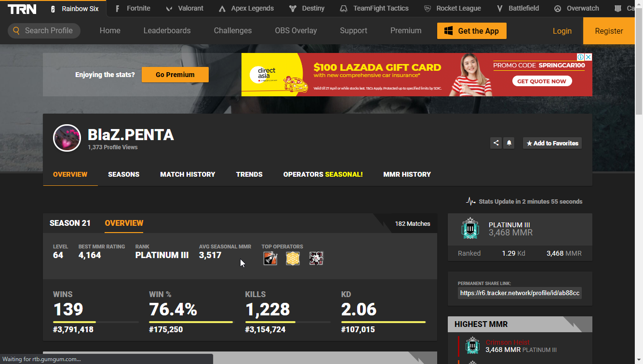This screenshot has width=643, height=364.
Task: Click the permanent share link field
Action: pyautogui.click(x=520, y=293)
